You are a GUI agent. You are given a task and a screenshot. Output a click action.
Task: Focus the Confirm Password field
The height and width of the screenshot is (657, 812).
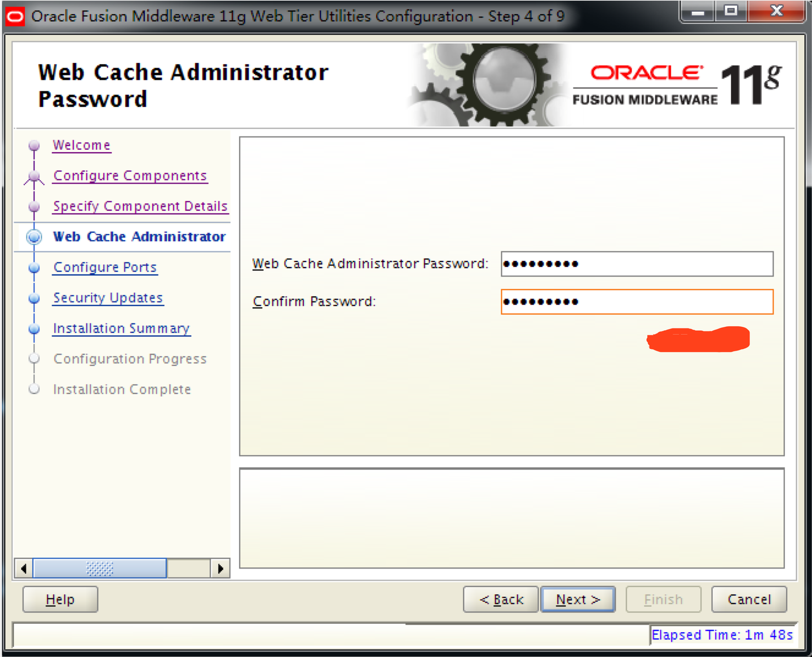[637, 301]
